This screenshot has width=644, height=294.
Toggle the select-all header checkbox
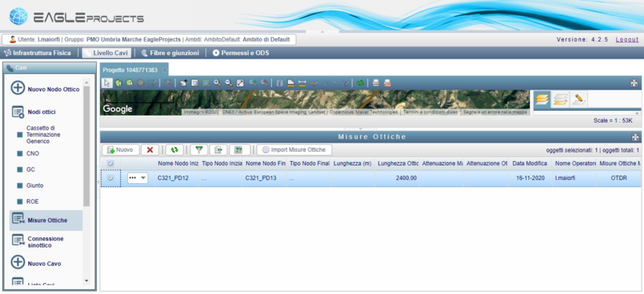pos(111,164)
